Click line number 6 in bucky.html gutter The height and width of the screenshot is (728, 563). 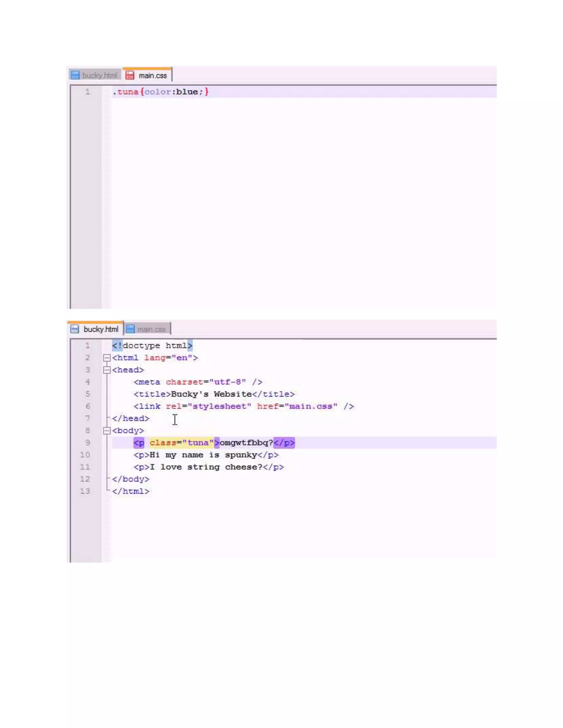point(87,406)
